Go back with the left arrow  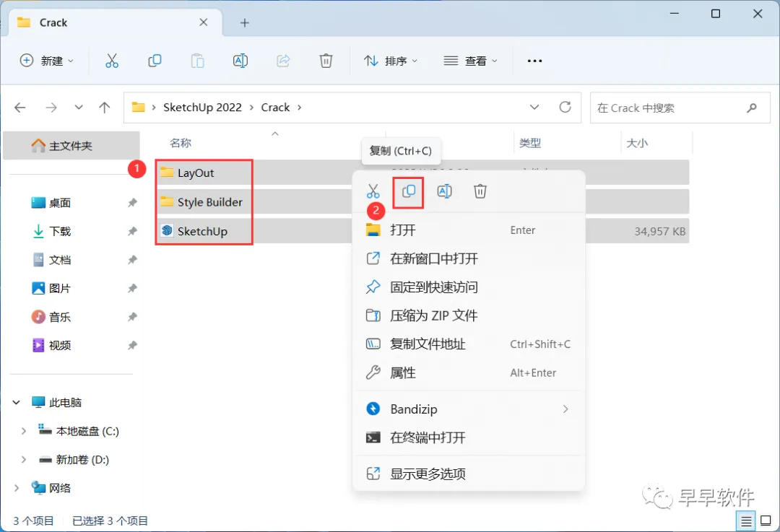point(20,108)
